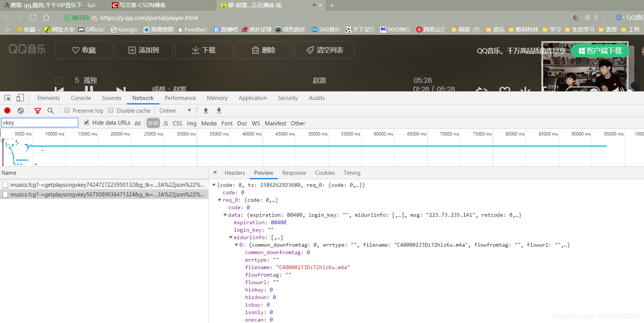
Task: Show the Timing tab
Action: coord(352,173)
